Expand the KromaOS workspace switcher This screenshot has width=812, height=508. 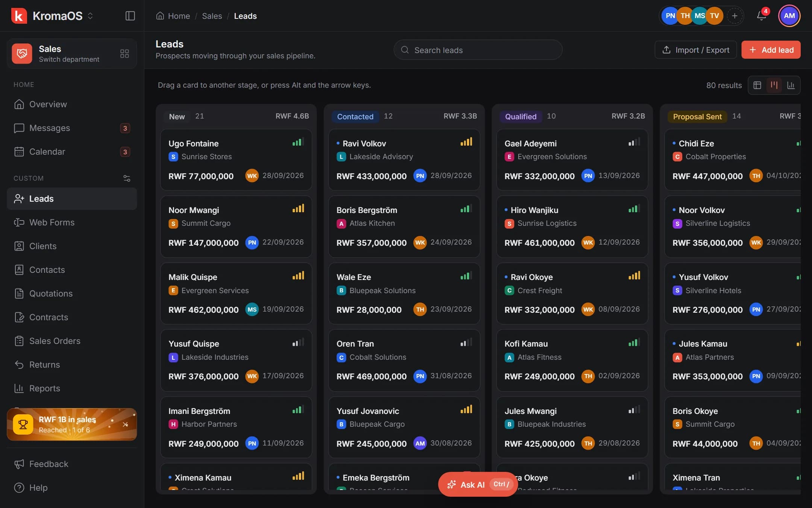90,16
